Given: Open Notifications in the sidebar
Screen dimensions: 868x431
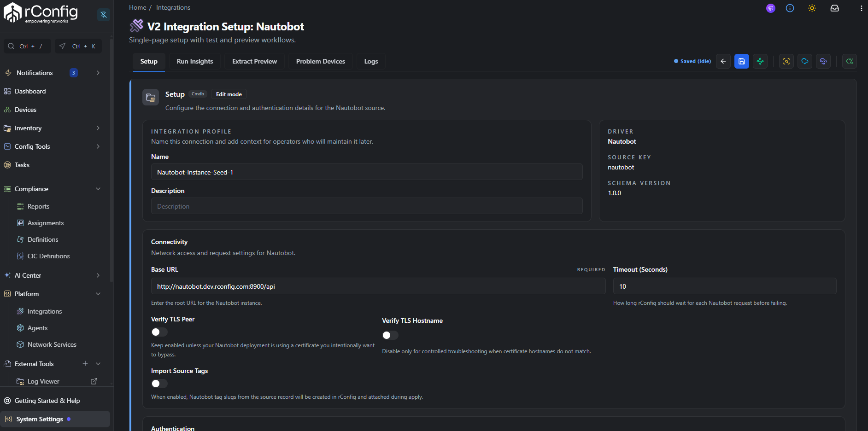Looking at the screenshot, I should coord(35,73).
